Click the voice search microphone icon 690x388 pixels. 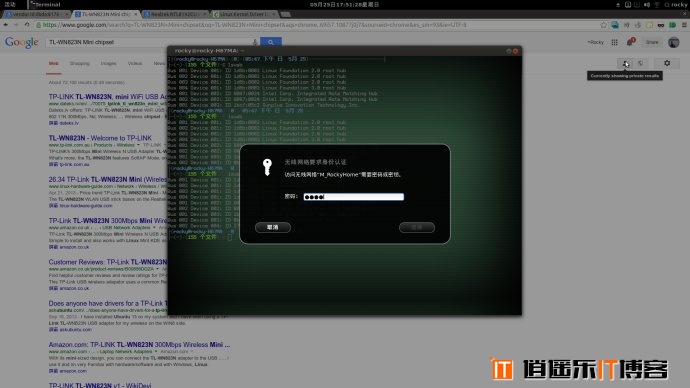coord(255,42)
